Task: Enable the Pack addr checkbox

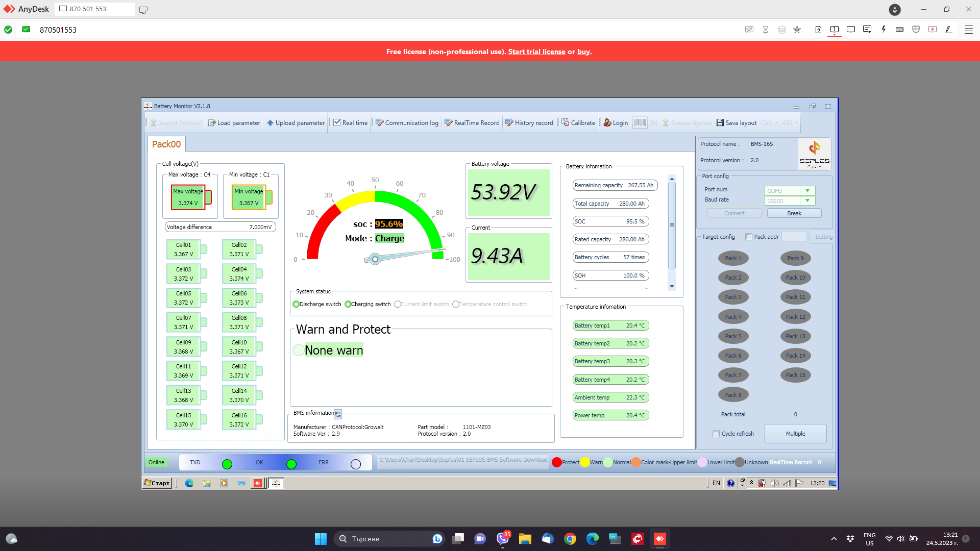Action: (749, 237)
